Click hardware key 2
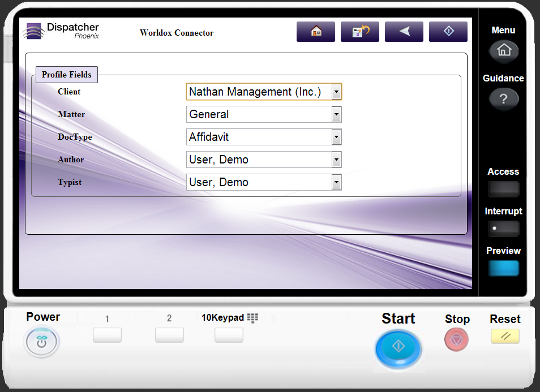This screenshot has width=540, height=392. [x=169, y=335]
